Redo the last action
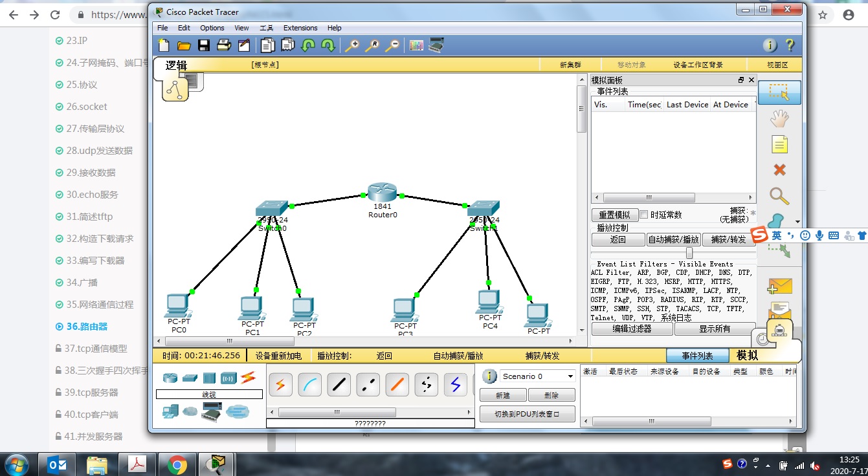The width and height of the screenshot is (868, 476). click(x=328, y=45)
